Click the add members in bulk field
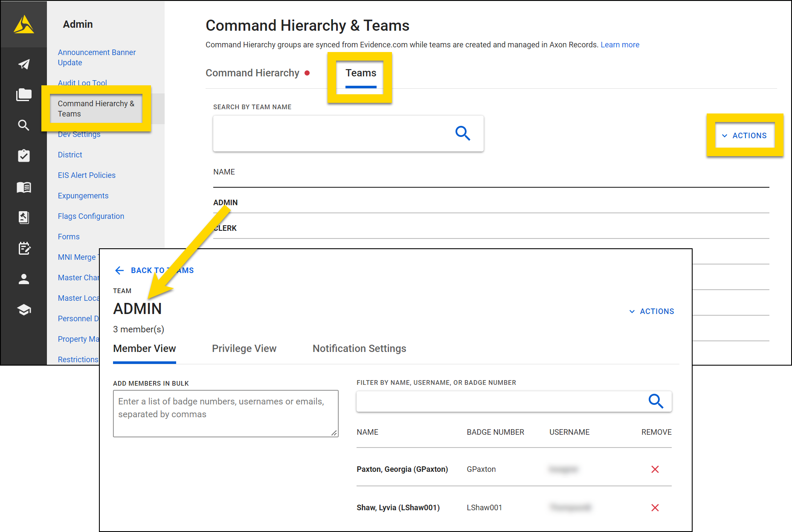 click(226, 413)
